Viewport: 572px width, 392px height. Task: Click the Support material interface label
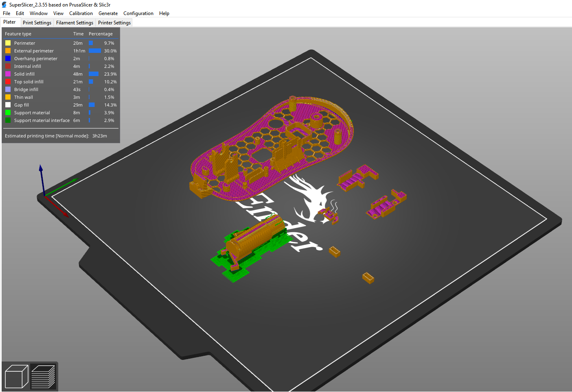tap(42, 120)
